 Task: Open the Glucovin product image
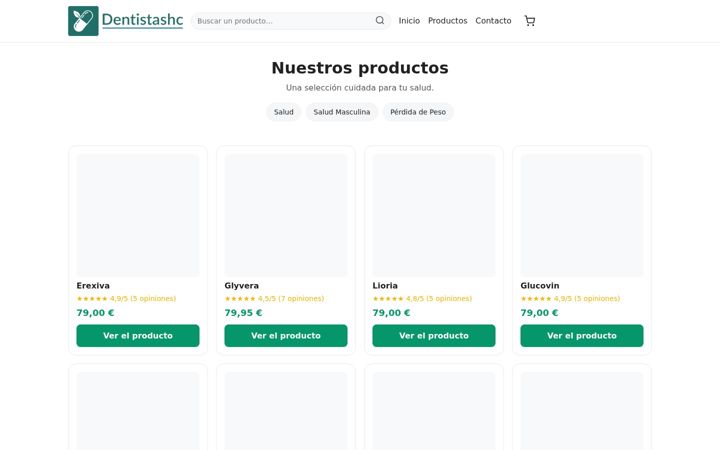tap(582, 215)
